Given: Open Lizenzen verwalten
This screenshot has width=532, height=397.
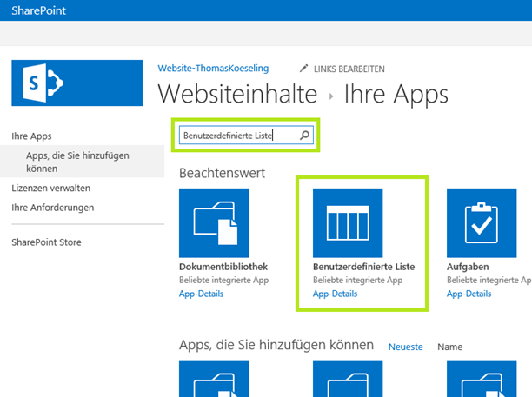Looking at the screenshot, I should tap(51, 188).
